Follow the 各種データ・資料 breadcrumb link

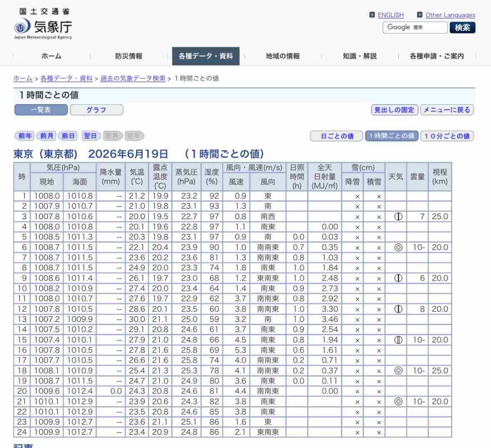[66, 78]
